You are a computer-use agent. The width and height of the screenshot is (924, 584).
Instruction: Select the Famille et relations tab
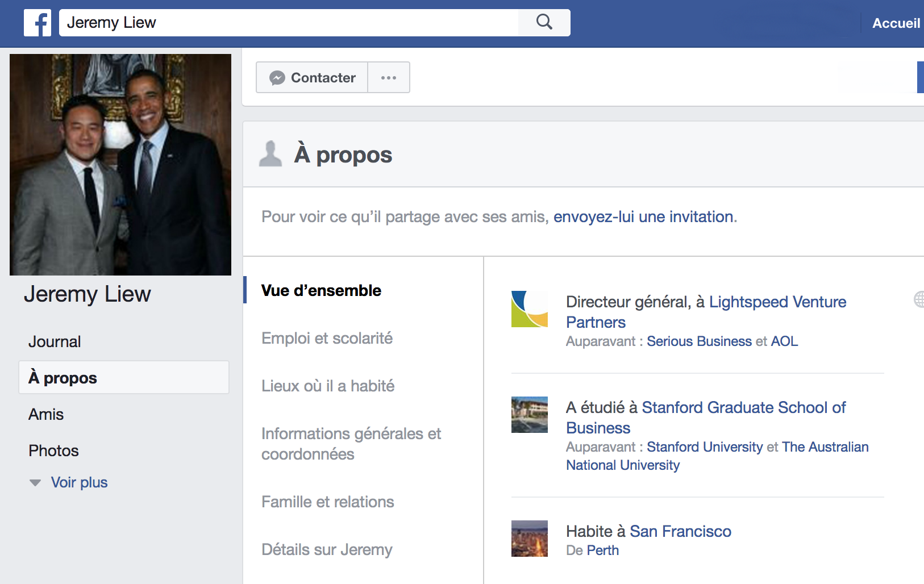[x=327, y=502]
